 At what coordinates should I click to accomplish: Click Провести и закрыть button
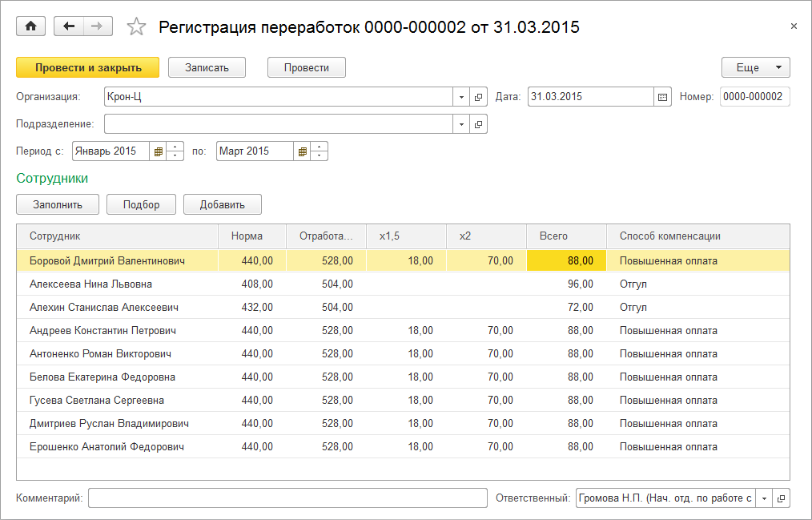[x=88, y=67]
